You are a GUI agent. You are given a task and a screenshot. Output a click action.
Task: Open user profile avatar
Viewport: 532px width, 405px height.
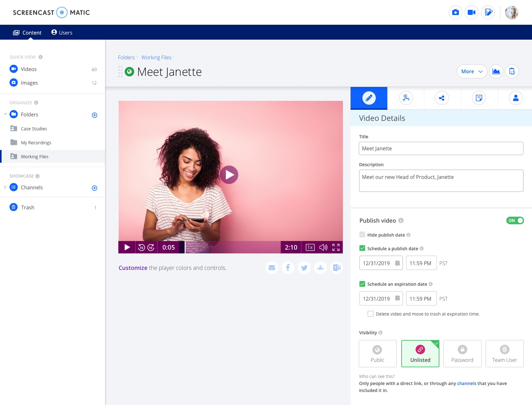point(511,12)
